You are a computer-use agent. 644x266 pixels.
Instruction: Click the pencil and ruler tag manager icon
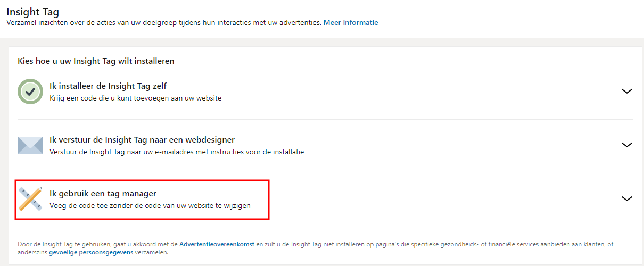(30, 199)
